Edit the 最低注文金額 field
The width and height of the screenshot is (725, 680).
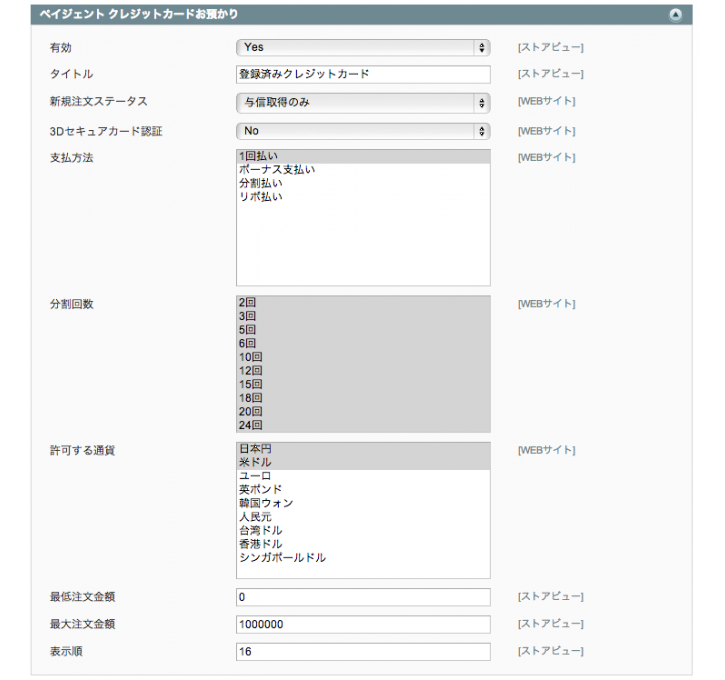click(x=363, y=597)
